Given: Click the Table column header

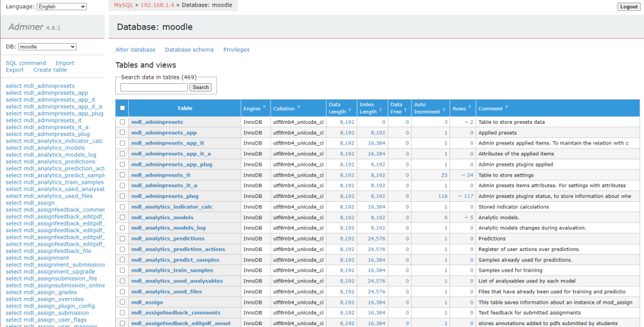Looking at the screenshot, I should 185,108.
